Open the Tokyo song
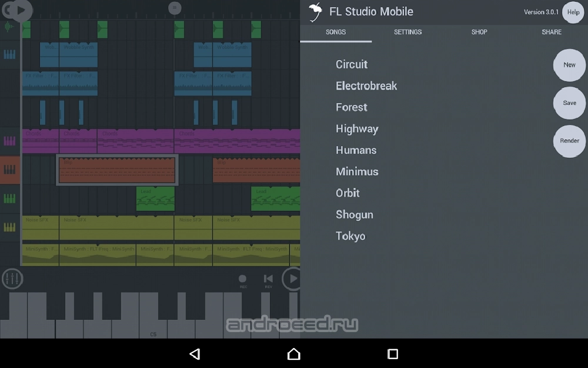 tap(350, 236)
